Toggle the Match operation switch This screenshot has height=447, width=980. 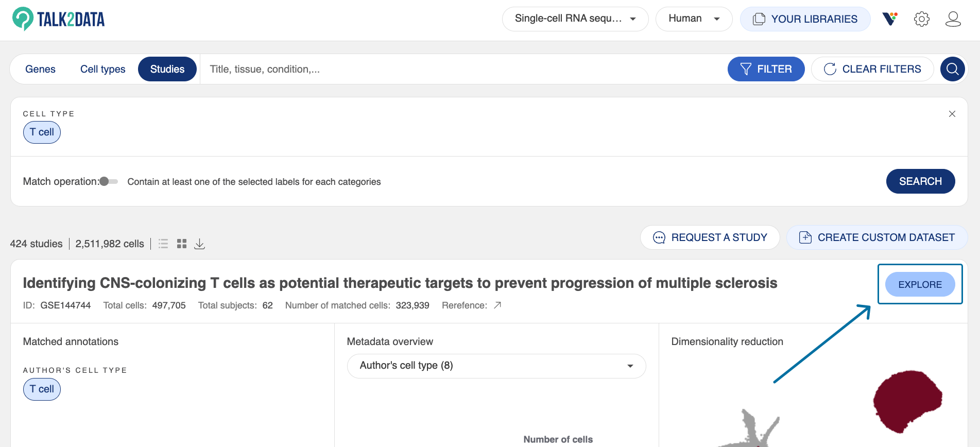coord(108,181)
